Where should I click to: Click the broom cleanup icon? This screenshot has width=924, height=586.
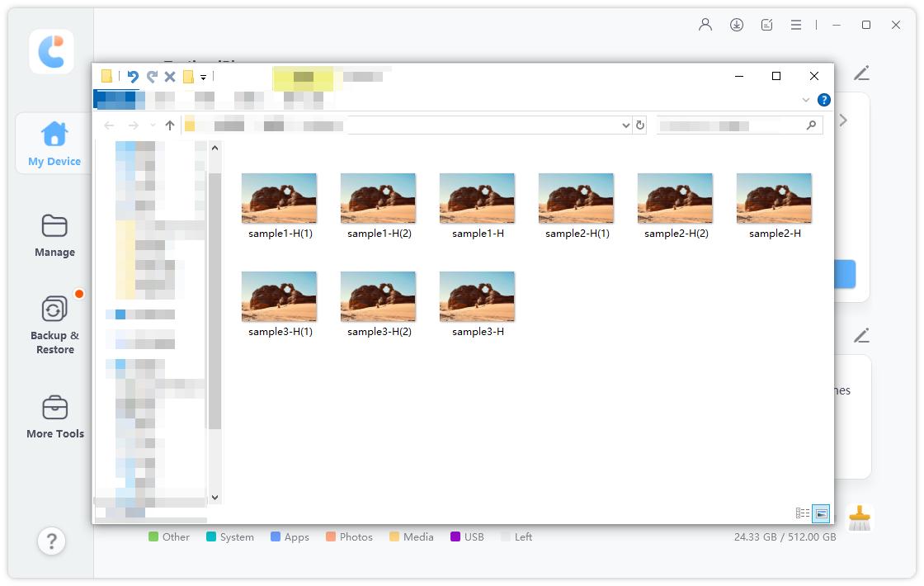pos(860,518)
